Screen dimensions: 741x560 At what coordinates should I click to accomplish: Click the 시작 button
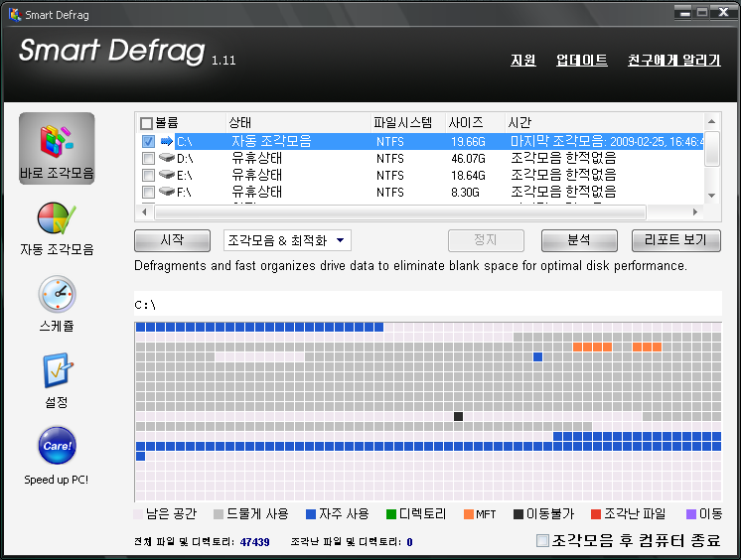(173, 240)
